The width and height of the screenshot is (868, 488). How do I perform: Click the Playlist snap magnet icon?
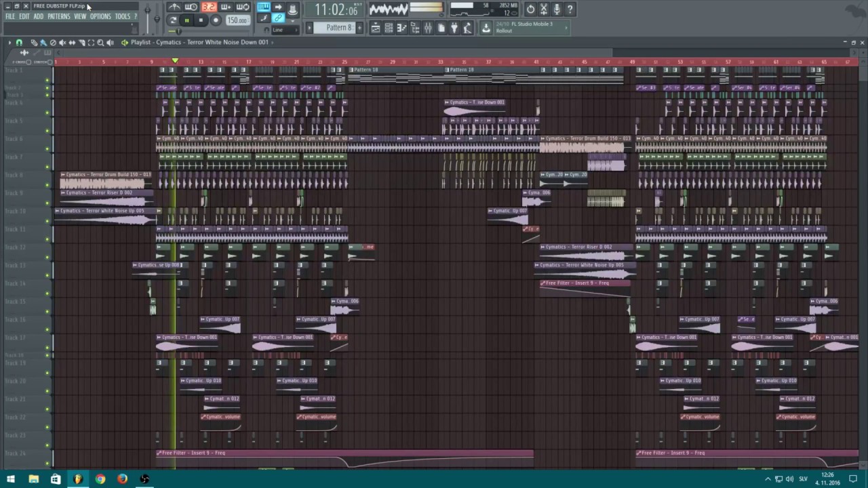pyautogui.click(x=19, y=43)
